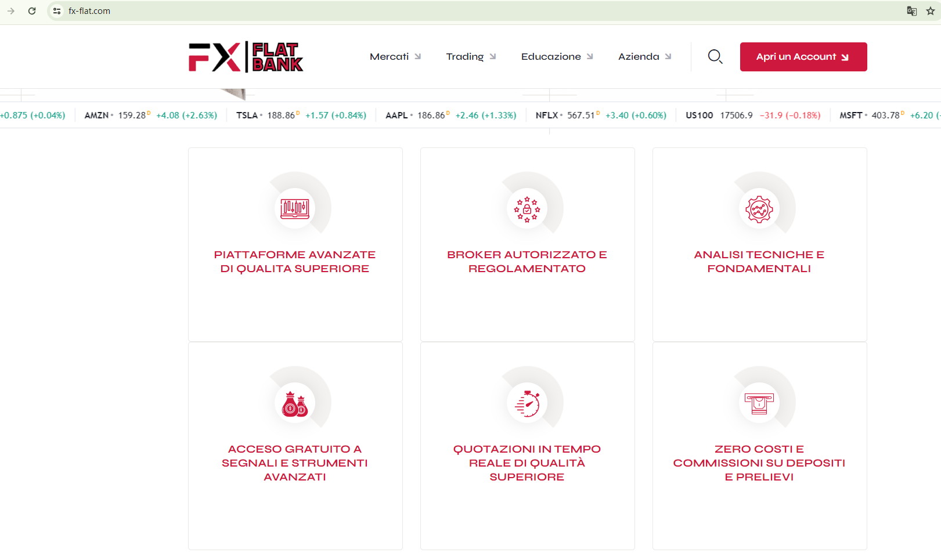Click the trading platform chart icon
Image resolution: width=941 pixels, height=560 pixels.
point(295,208)
